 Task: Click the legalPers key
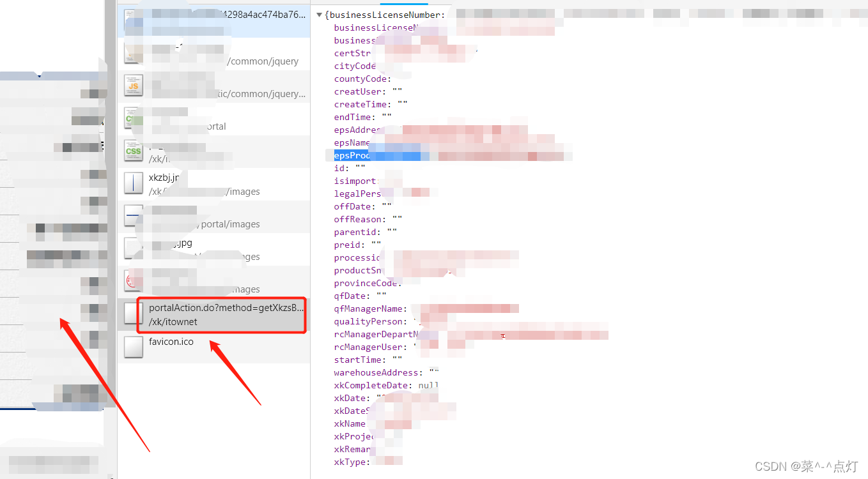click(357, 194)
